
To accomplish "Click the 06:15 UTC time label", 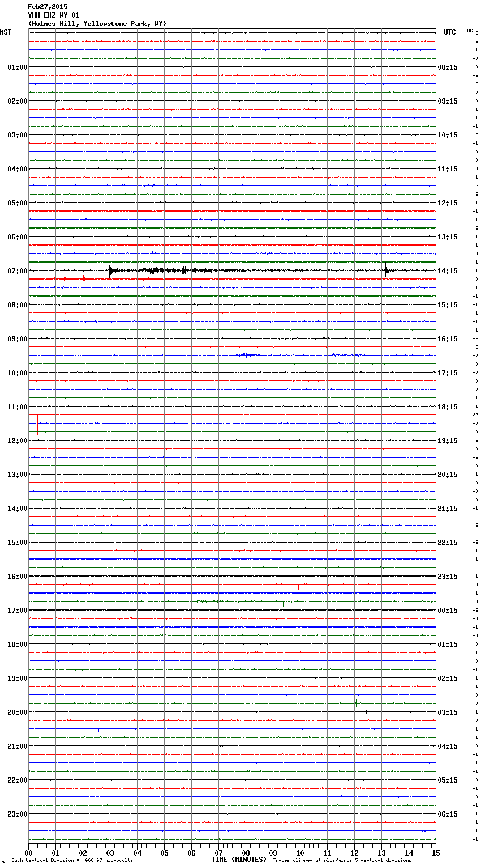I will (448, 814).
